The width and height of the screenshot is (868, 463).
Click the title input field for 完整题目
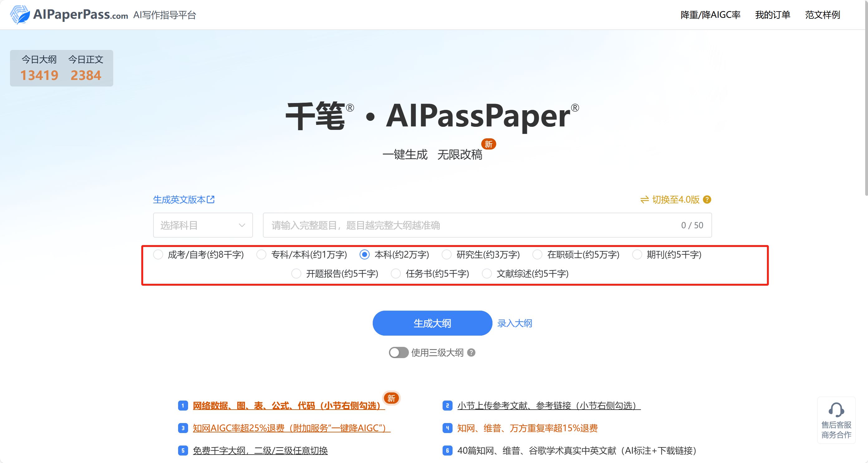pyautogui.click(x=487, y=225)
